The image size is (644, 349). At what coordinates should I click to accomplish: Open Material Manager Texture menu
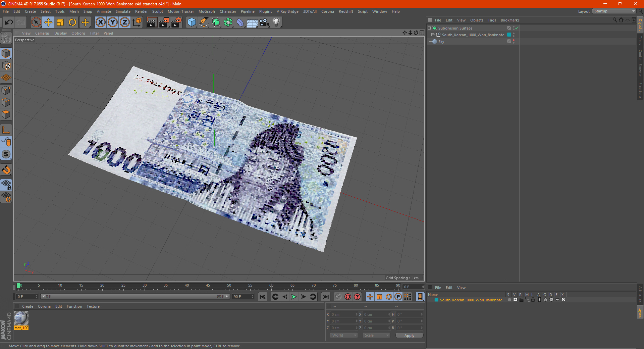[x=93, y=306]
